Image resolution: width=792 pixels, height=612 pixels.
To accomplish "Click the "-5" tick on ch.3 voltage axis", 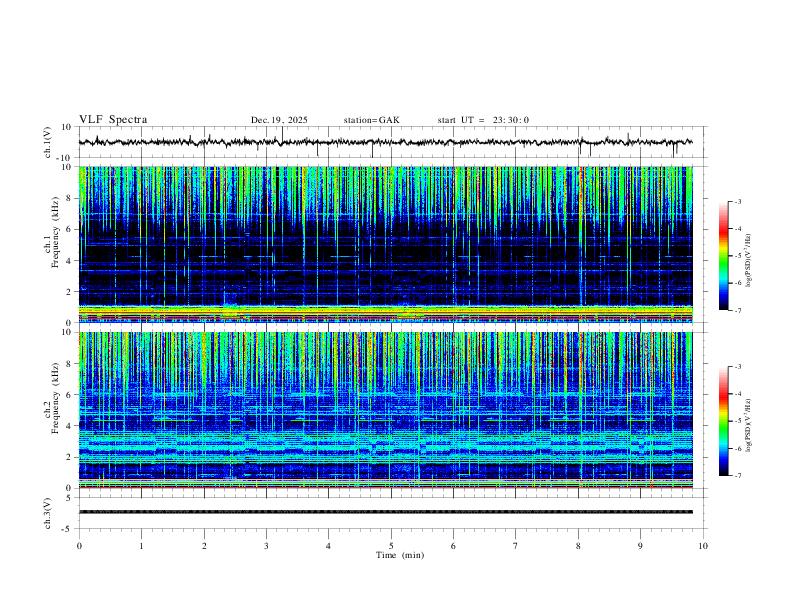I will click(x=67, y=529).
